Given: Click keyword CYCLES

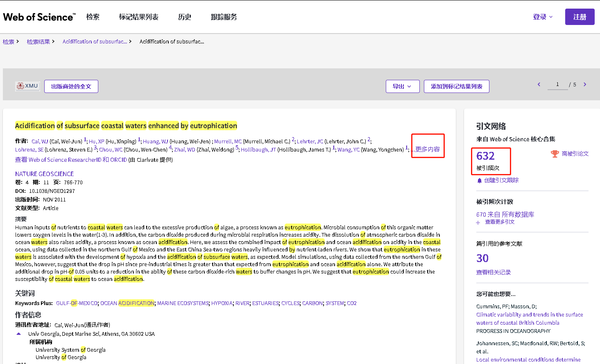Looking at the screenshot, I should coord(290,303).
